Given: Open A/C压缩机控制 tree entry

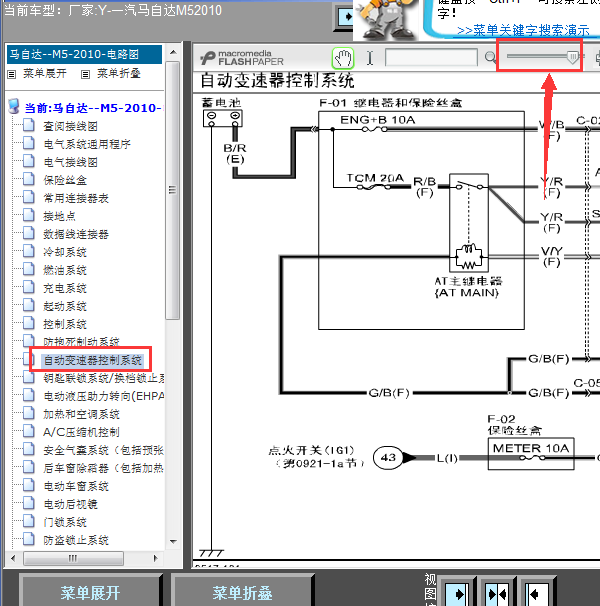Looking at the screenshot, I should [81, 432].
